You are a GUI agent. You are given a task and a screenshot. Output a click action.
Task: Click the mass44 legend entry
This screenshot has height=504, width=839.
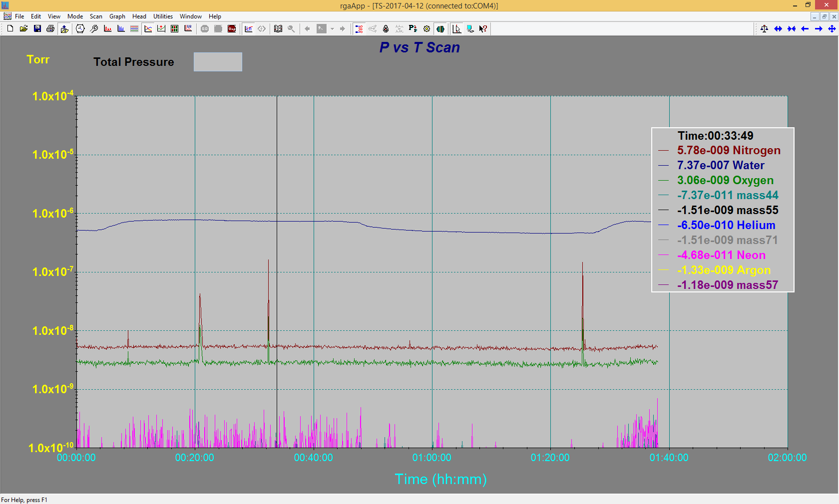coord(728,195)
